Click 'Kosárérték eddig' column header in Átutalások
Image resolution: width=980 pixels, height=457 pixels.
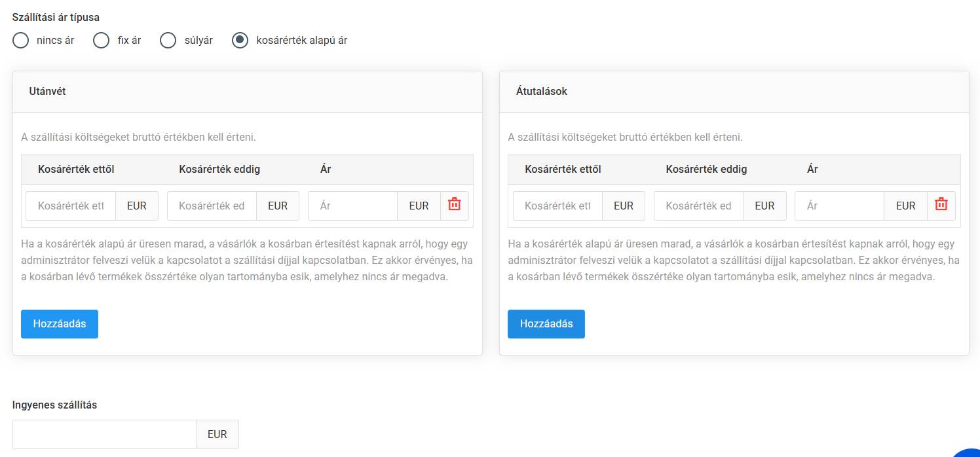706,170
